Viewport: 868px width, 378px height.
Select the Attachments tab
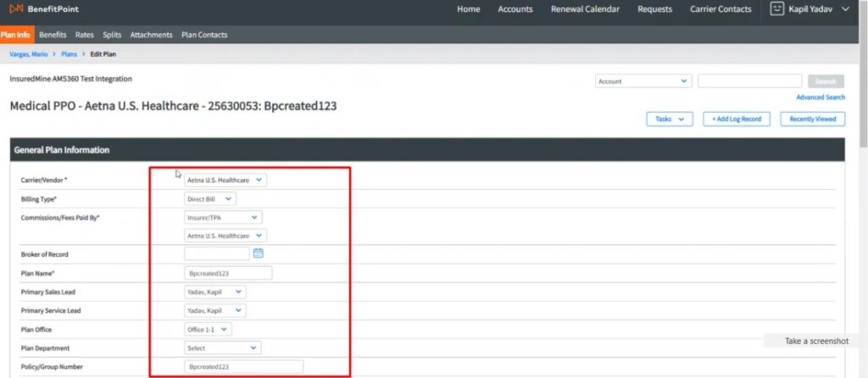[x=151, y=35]
